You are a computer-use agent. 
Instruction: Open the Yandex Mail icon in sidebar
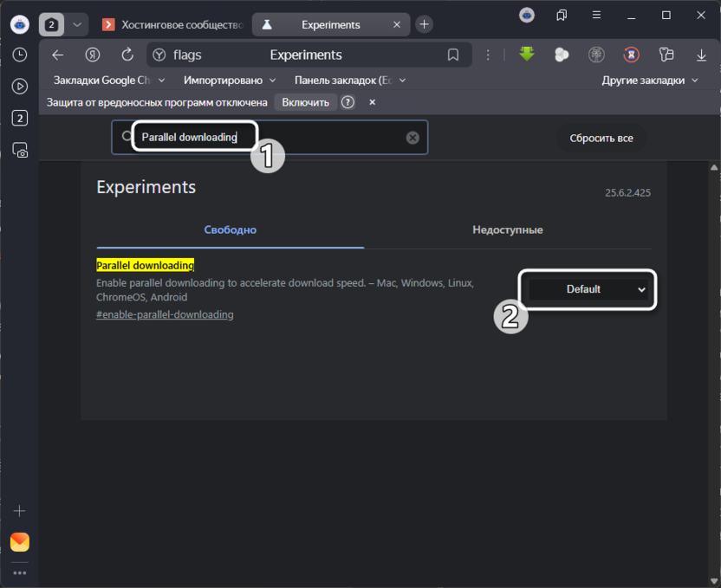click(20, 542)
